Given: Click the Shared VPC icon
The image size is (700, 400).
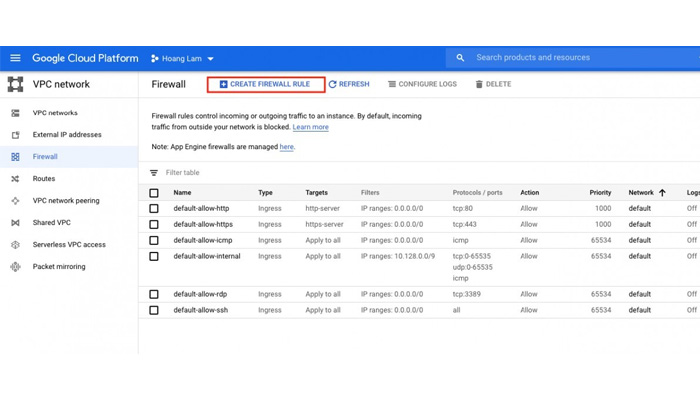Looking at the screenshot, I should pyautogui.click(x=15, y=223).
